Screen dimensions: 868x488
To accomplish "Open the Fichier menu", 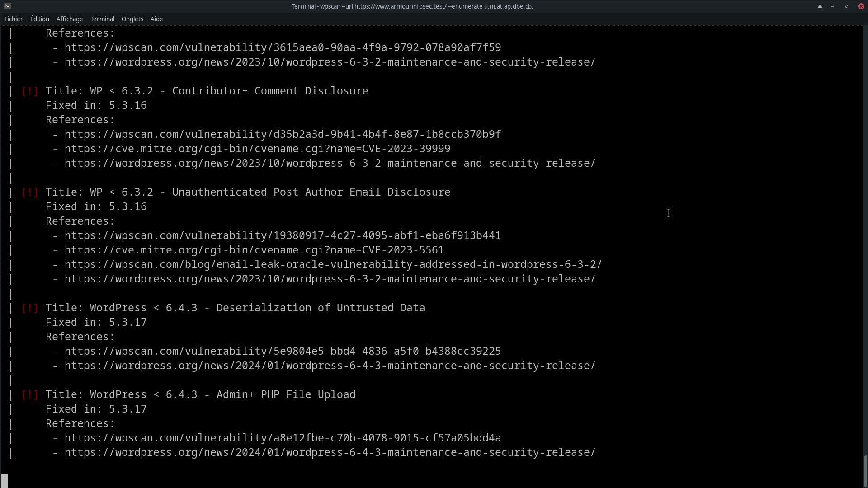I will pyautogui.click(x=14, y=19).
